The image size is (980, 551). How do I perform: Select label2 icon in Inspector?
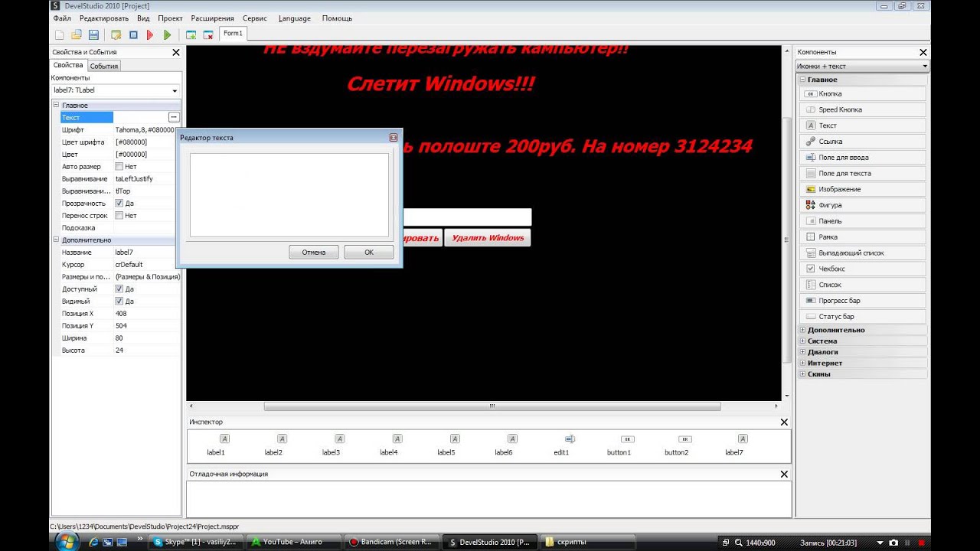coord(282,439)
